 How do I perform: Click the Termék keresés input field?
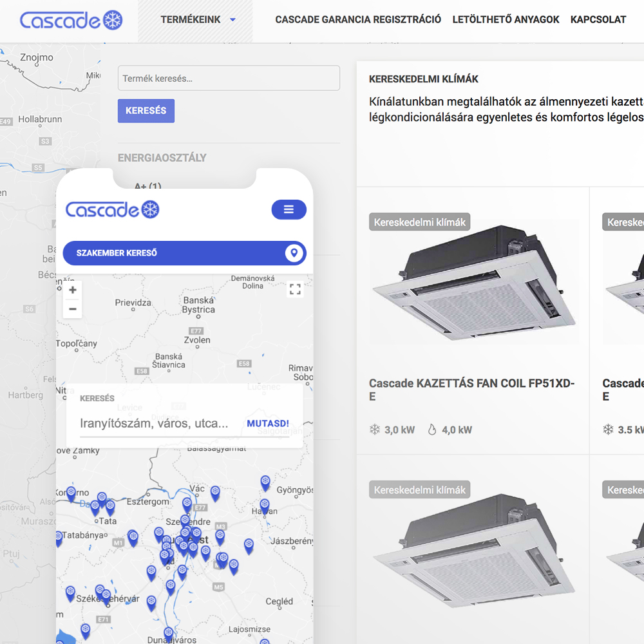click(229, 79)
